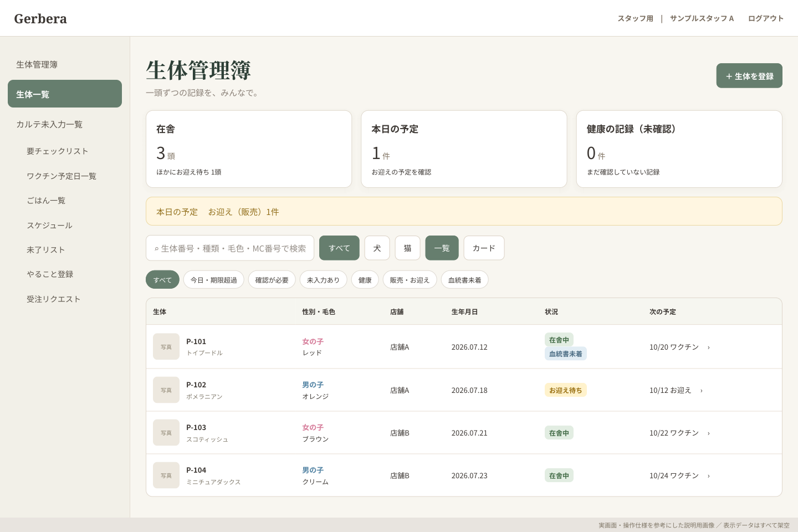Expand the 10/12 お迎え row chevron
The image size is (798, 532).
click(702, 391)
